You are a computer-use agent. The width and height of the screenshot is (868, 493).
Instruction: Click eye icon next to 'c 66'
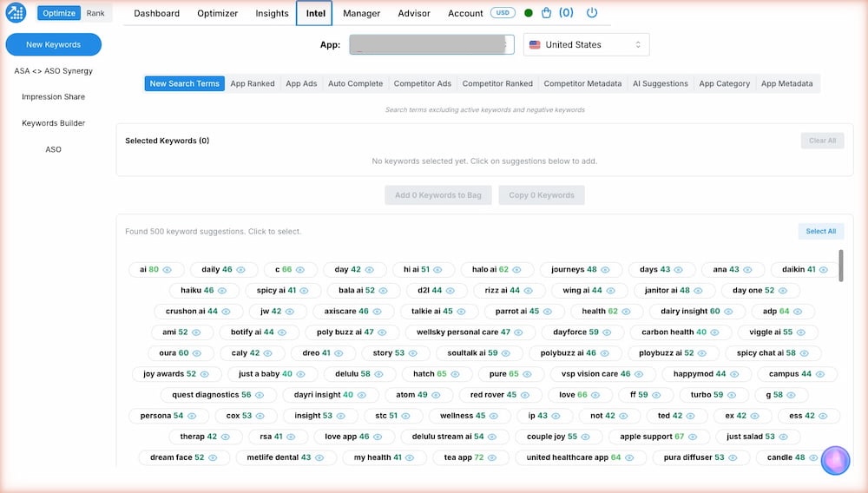click(300, 269)
